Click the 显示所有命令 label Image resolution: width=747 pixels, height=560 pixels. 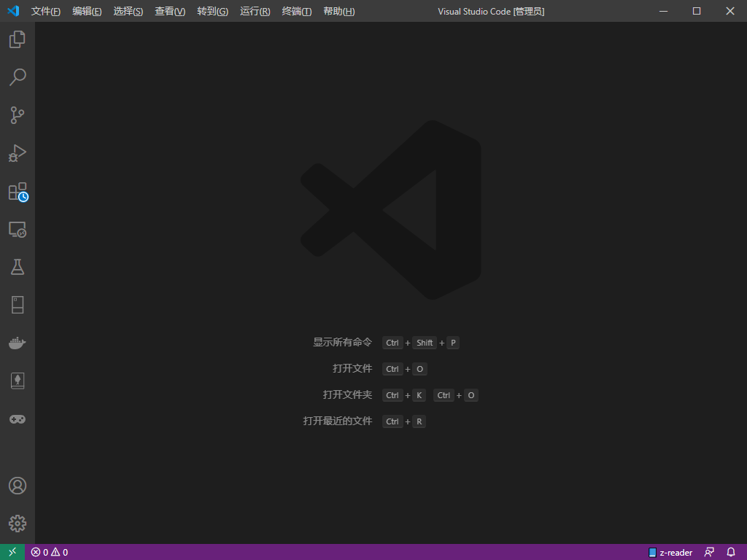coord(342,343)
